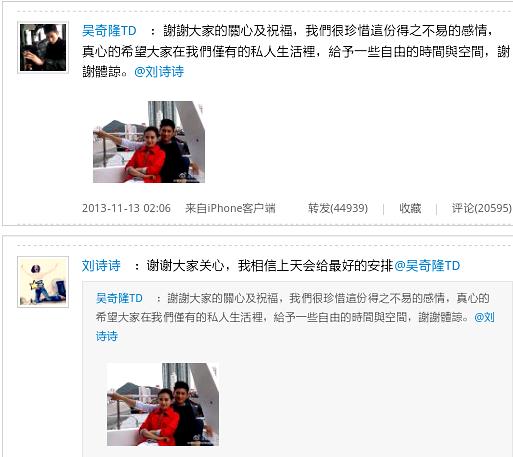View comments via 评论(20595)
513x457 pixels.
(482, 208)
